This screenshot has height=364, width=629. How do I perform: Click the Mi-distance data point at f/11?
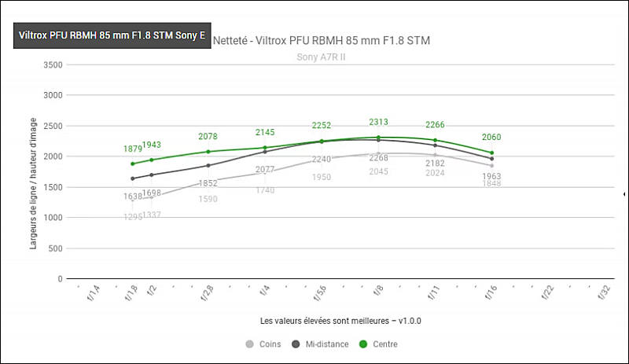click(x=436, y=145)
